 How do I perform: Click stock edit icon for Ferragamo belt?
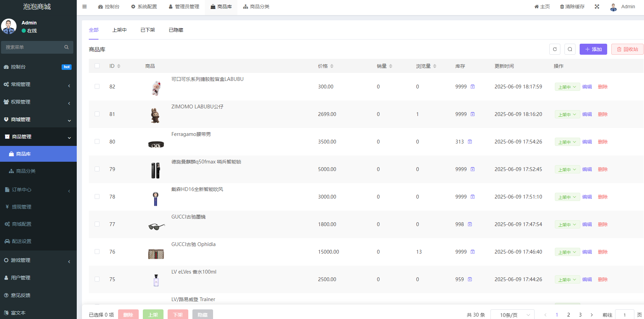[470, 142]
